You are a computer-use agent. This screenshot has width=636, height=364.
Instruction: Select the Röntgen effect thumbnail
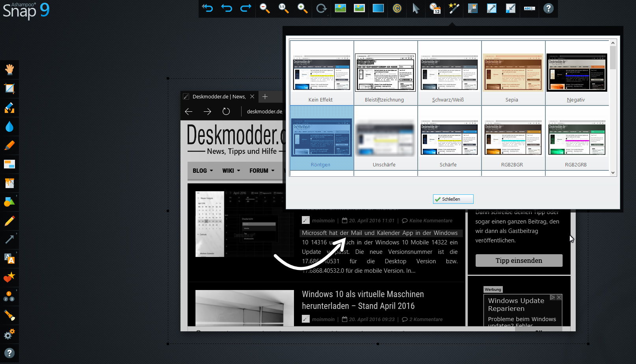pyautogui.click(x=322, y=138)
